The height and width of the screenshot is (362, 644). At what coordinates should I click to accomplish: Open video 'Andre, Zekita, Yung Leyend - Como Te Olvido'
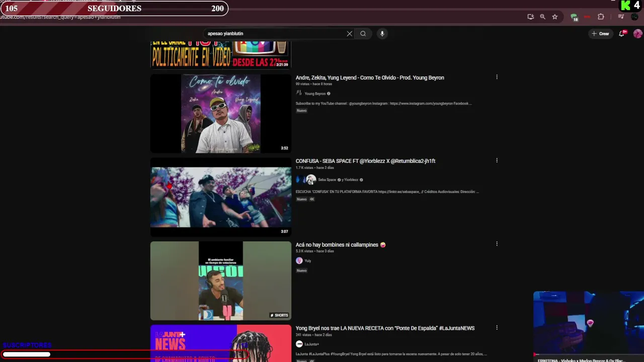(370, 78)
